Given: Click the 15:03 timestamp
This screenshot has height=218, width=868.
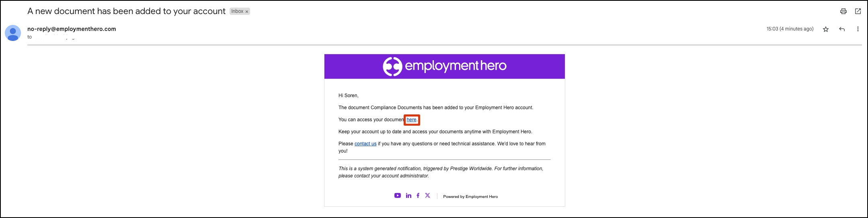Looking at the screenshot, I should pos(790,29).
